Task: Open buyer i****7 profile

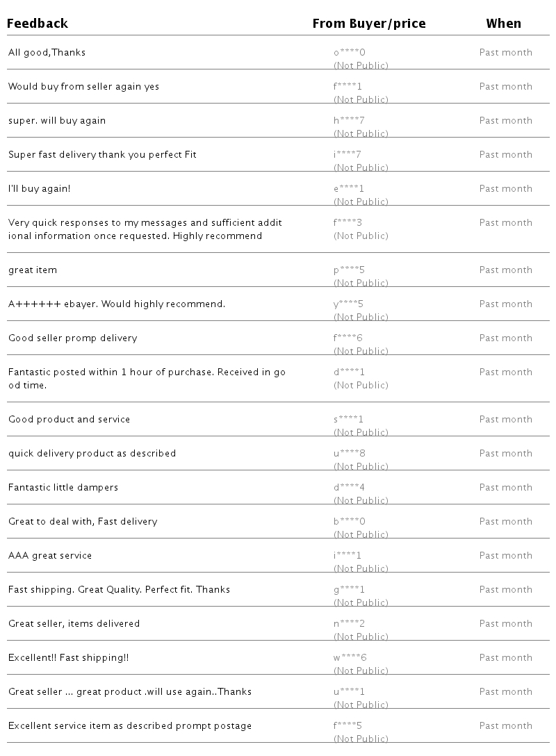Action: click(x=347, y=155)
